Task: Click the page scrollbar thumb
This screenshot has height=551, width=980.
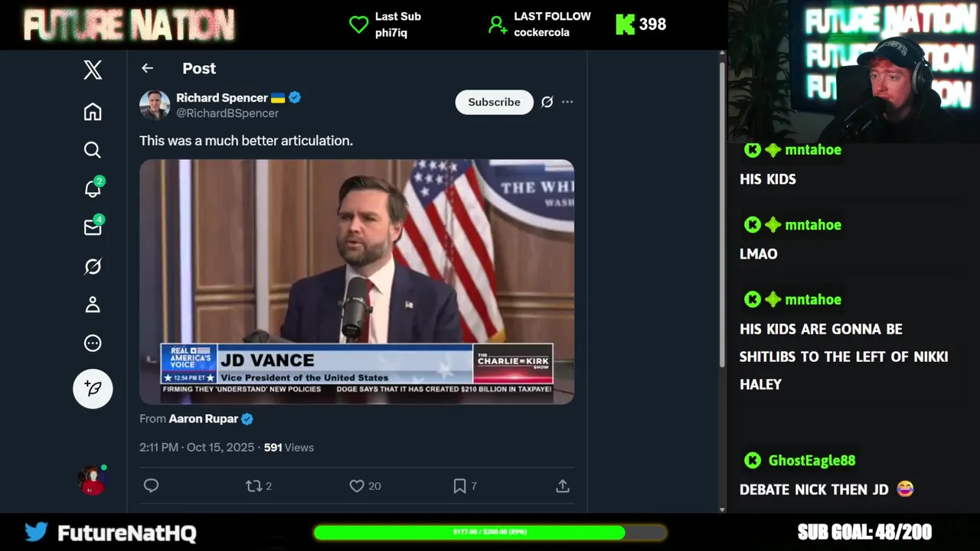Action: tap(722, 213)
